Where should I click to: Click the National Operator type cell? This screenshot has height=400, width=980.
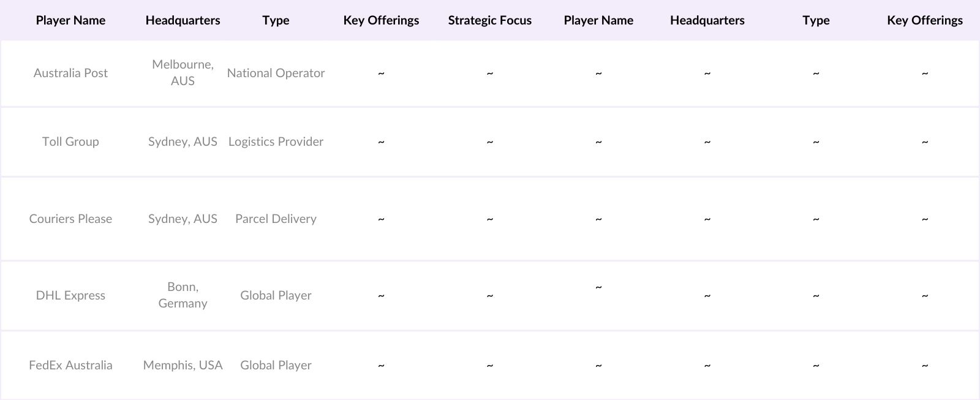pos(276,73)
